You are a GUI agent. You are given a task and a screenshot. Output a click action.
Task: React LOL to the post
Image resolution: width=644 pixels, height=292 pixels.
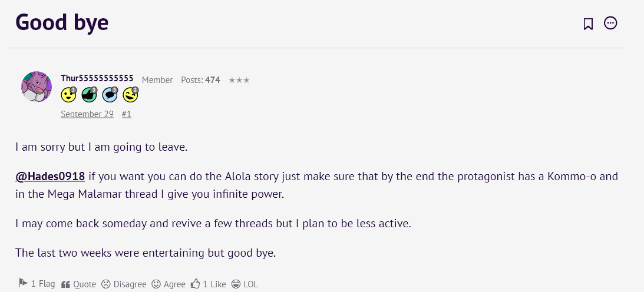pyautogui.click(x=245, y=284)
